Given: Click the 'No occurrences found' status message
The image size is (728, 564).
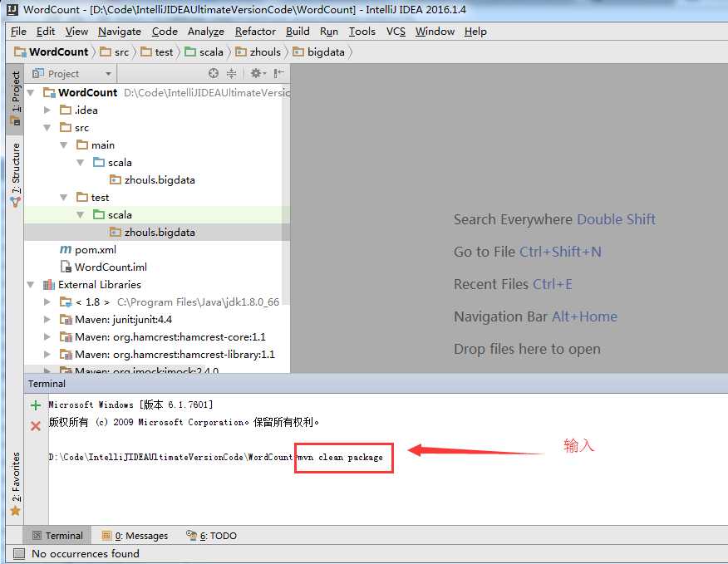Looking at the screenshot, I should [x=86, y=553].
